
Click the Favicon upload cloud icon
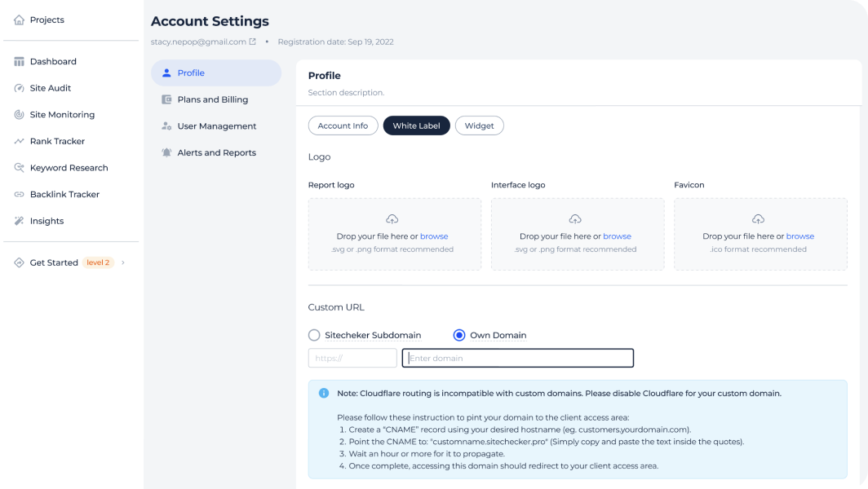click(758, 219)
